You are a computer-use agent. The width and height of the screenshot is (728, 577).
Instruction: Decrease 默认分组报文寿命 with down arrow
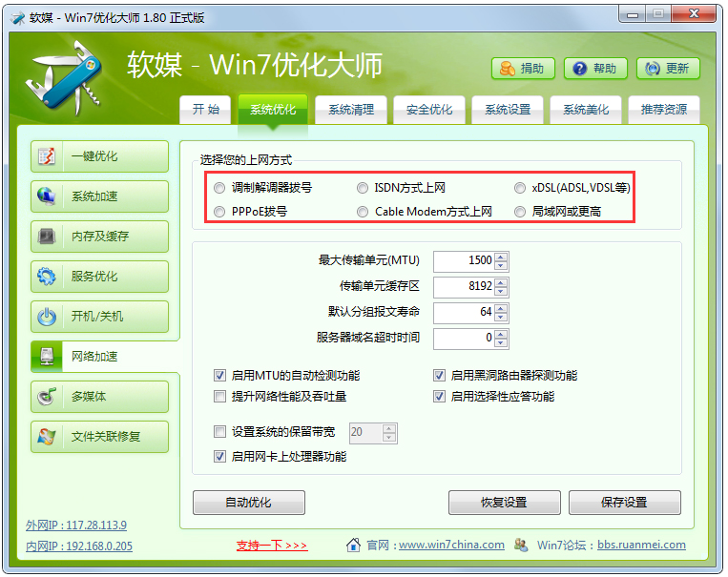tap(501, 318)
